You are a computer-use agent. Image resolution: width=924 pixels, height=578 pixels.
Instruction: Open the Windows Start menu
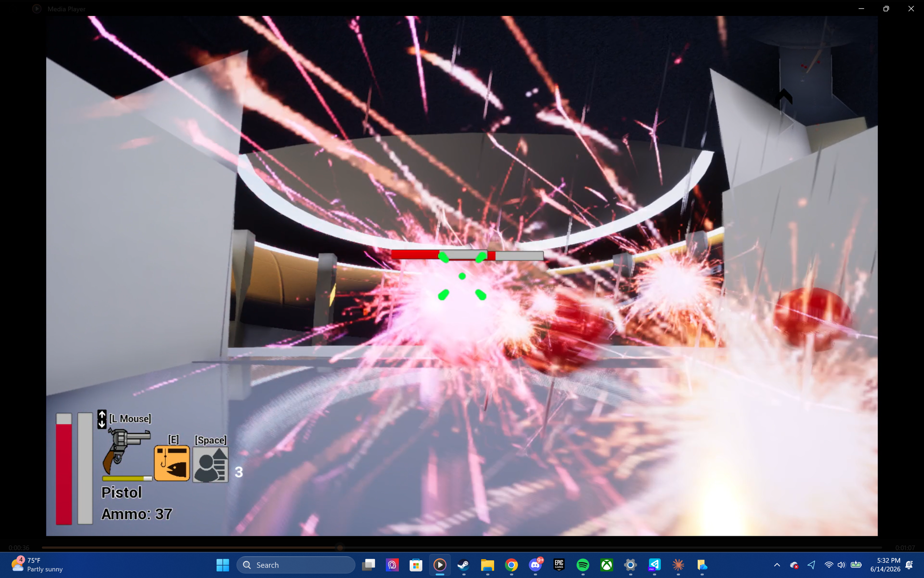click(222, 565)
